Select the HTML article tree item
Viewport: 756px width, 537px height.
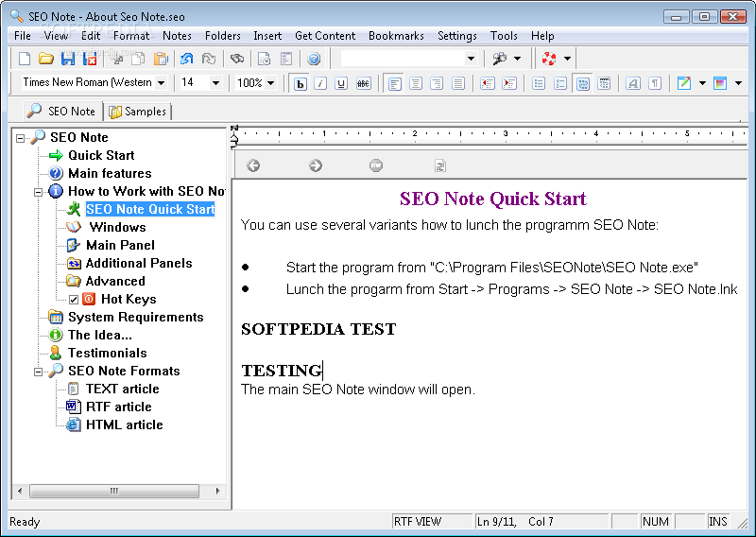(x=125, y=424)
